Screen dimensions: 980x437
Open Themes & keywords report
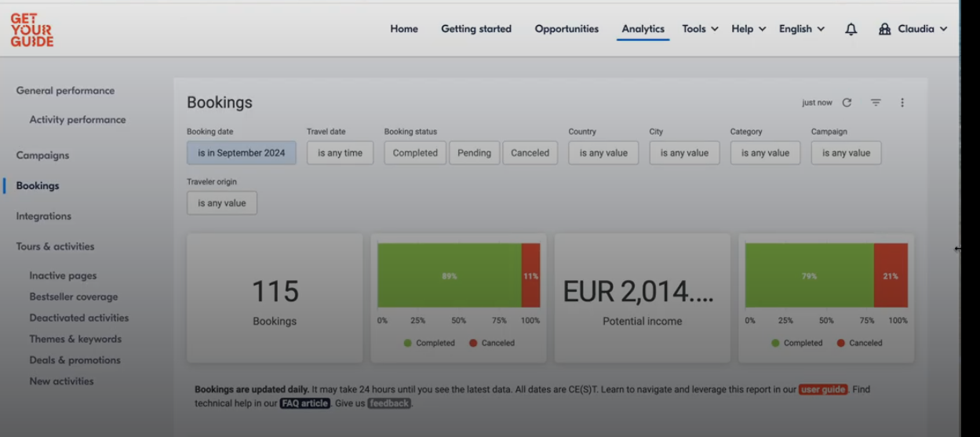pos(75,339)
